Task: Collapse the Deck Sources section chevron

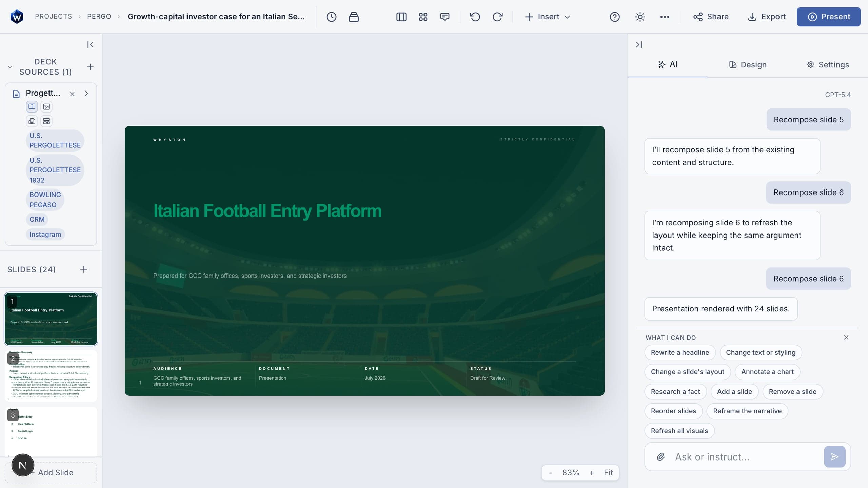Action: (10, 67)
